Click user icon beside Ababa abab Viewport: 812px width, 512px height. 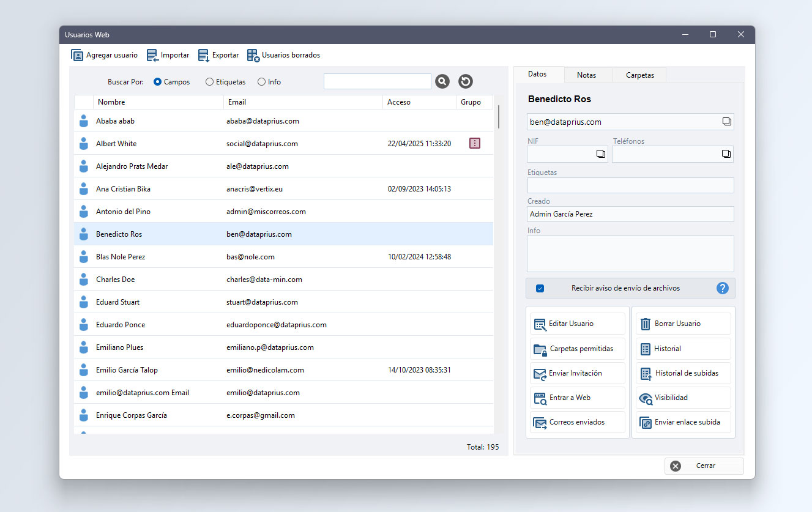(x=84, y=121)
